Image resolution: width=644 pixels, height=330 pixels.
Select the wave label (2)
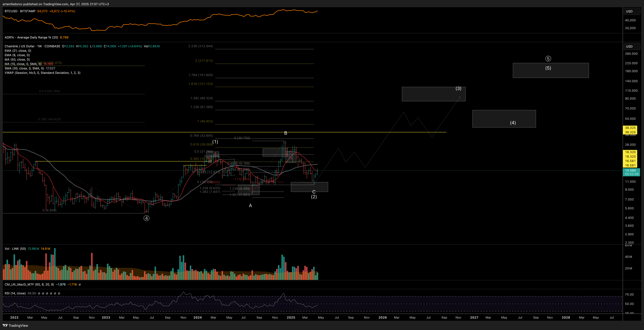tap(314, 197)
